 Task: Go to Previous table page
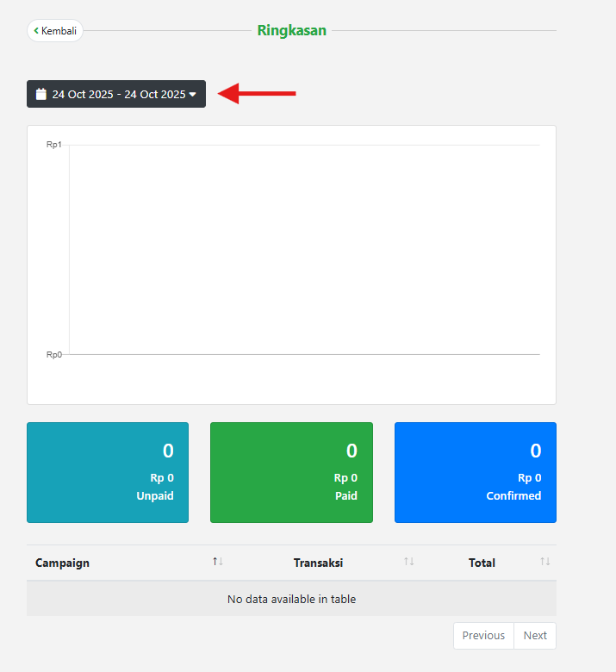click(x=483, y=635)
